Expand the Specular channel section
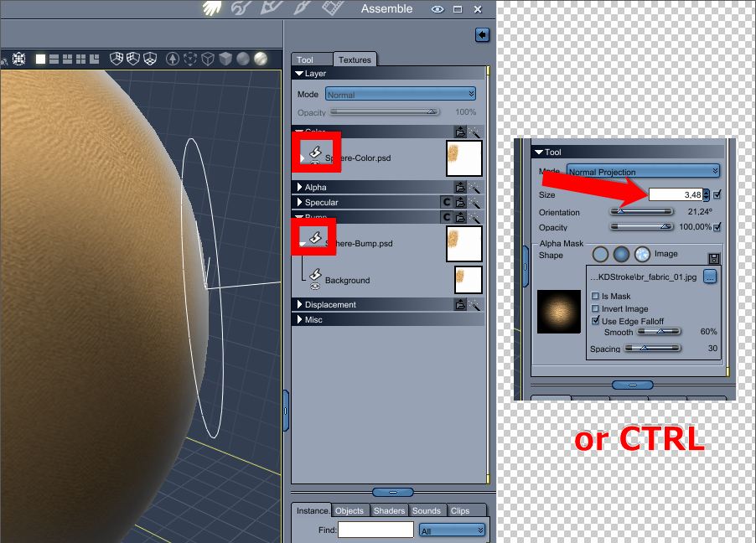 pyautogui.click(x=299, y=202)
